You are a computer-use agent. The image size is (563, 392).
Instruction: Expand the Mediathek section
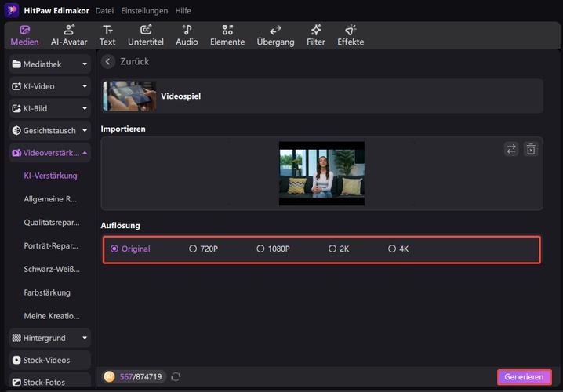(50, 64)
